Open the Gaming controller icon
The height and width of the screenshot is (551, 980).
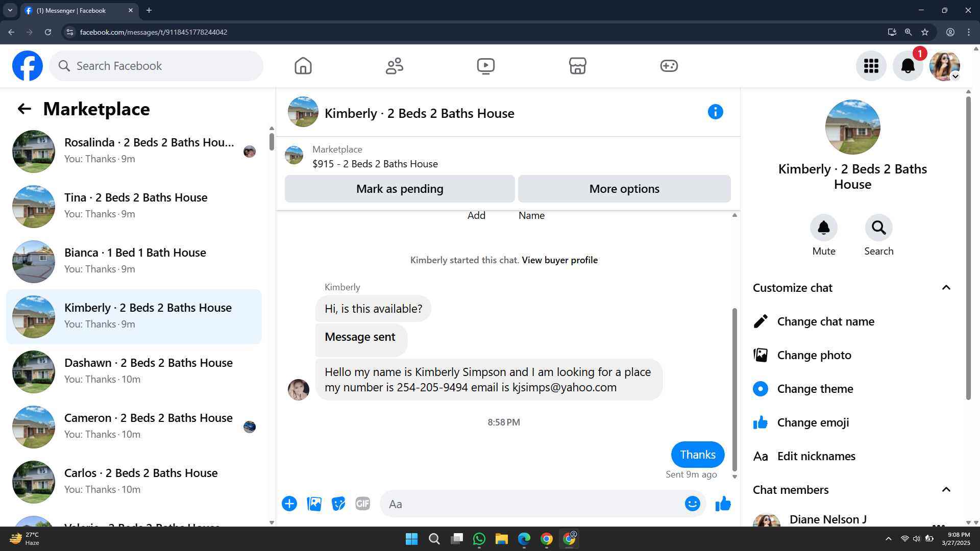click(x=669, y=66)
